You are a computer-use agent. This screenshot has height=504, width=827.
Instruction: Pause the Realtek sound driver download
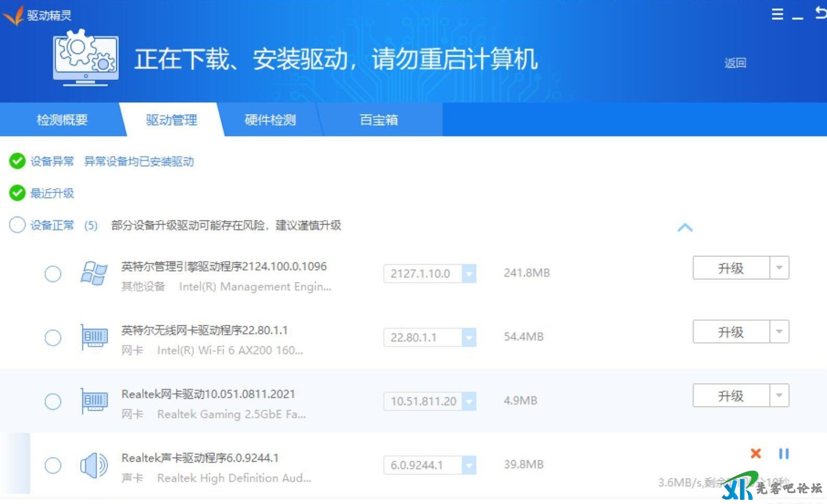pos(784,453)
